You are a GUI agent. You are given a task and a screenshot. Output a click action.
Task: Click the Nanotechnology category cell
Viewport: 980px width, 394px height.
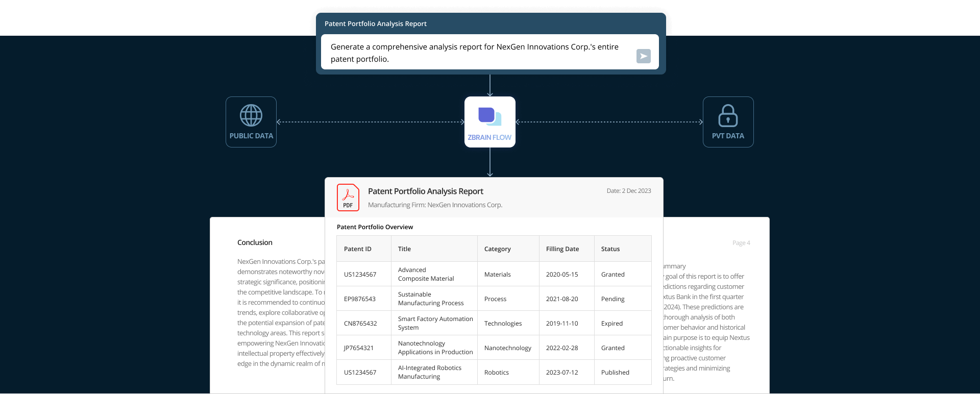pos(508,348)
